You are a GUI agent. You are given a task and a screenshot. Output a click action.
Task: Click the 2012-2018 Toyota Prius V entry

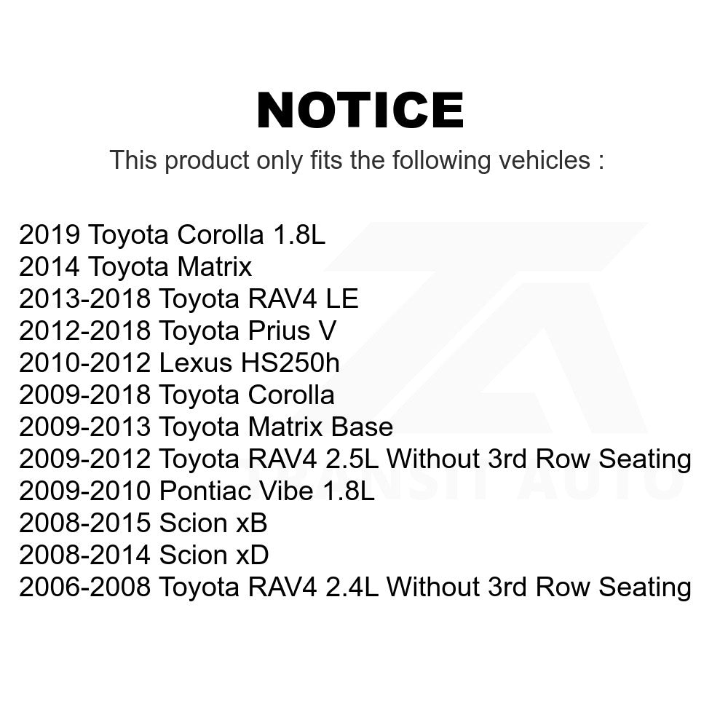[178, 331]
